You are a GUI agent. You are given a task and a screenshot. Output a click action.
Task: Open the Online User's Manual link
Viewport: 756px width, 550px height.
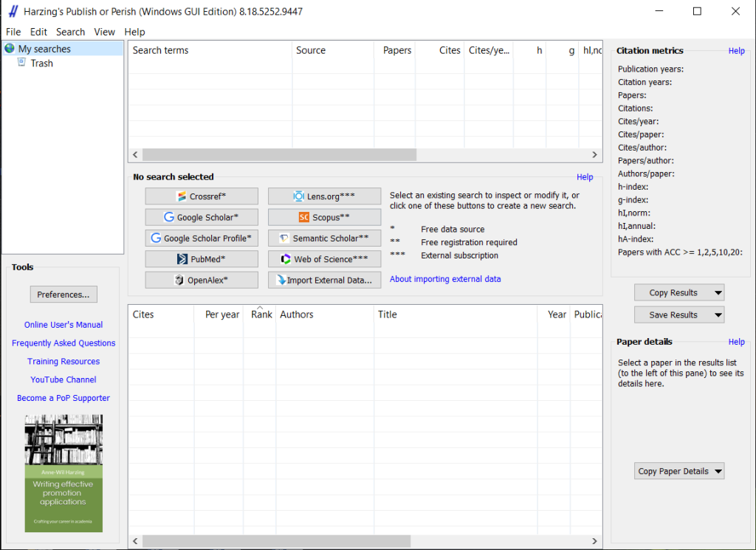(x=63, y=325)
